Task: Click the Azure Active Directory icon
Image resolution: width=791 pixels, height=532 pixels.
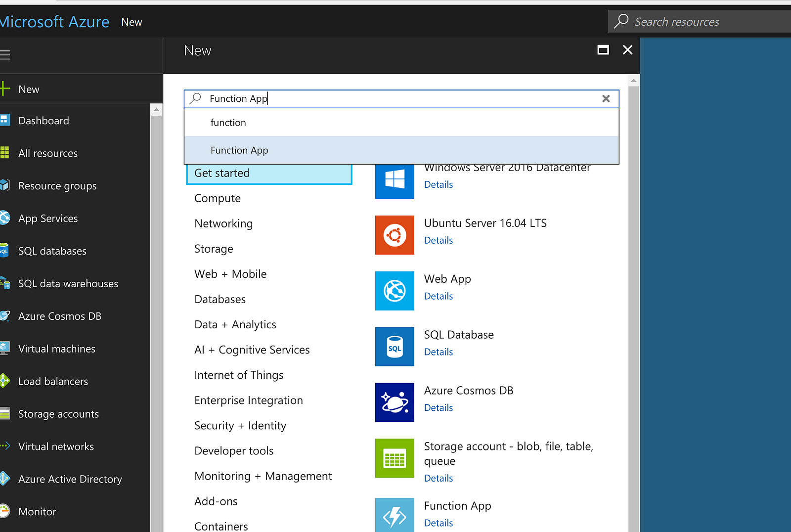Action: 5,479
